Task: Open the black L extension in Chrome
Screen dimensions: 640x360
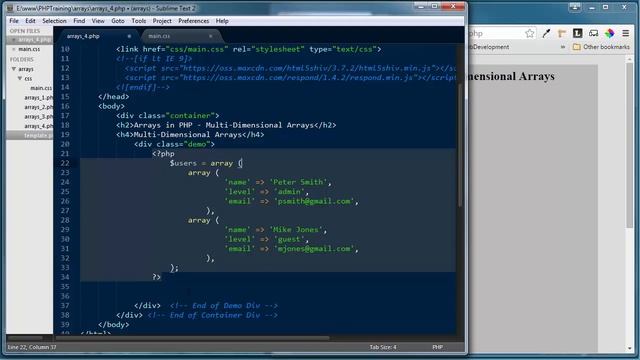Action: (578, 33)
